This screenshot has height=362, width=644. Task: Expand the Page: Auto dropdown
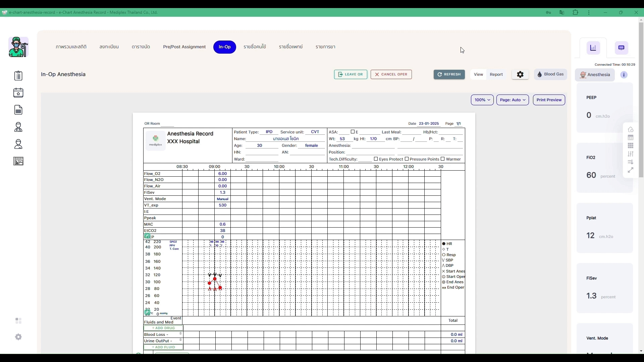pos(513,100)
